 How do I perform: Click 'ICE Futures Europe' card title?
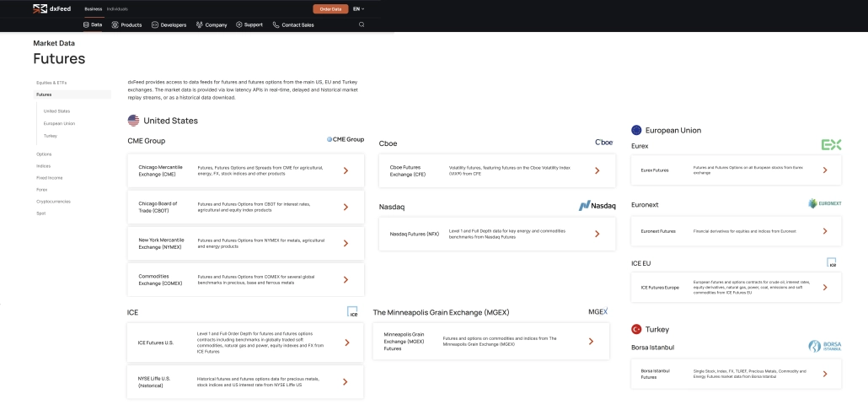(660, 287)
